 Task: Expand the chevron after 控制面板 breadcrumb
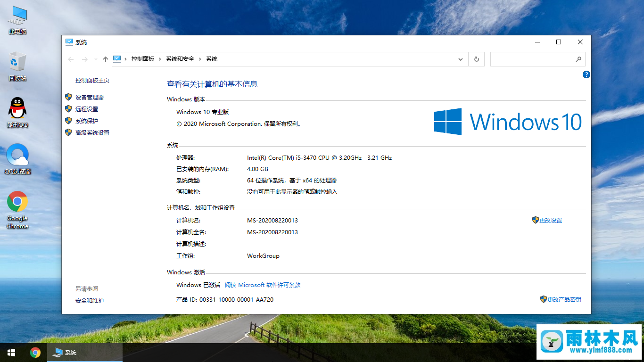tap(160, 59)
